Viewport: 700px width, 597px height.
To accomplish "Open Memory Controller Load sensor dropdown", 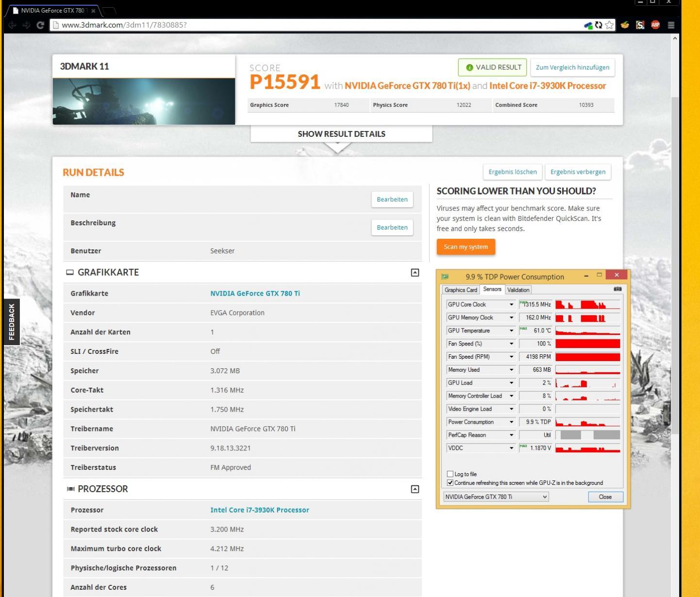I will tap(511, 397).
